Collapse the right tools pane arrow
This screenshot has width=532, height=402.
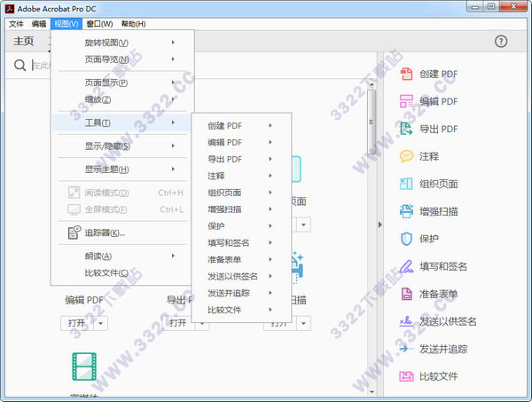coord(380,225)
